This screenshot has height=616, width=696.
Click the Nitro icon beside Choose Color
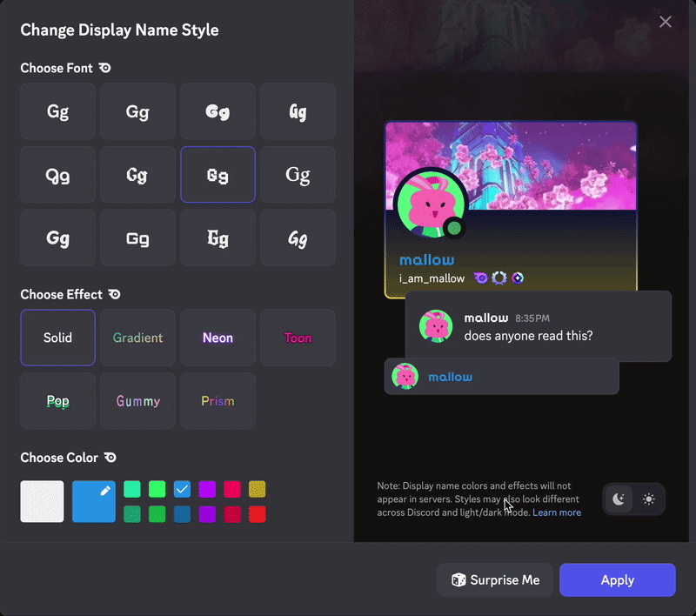click(x=110, y=457)
